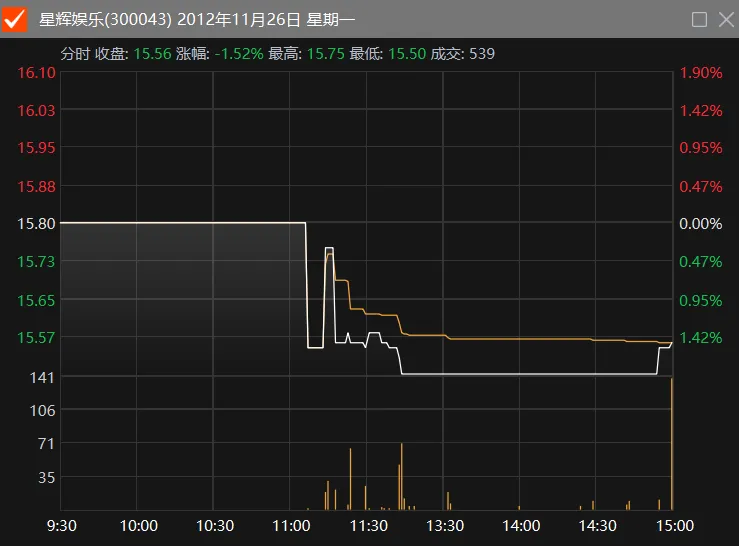Screen dimensions: 739x546
Task: Maximize the stock chart window
Action: tap(699, 19)
